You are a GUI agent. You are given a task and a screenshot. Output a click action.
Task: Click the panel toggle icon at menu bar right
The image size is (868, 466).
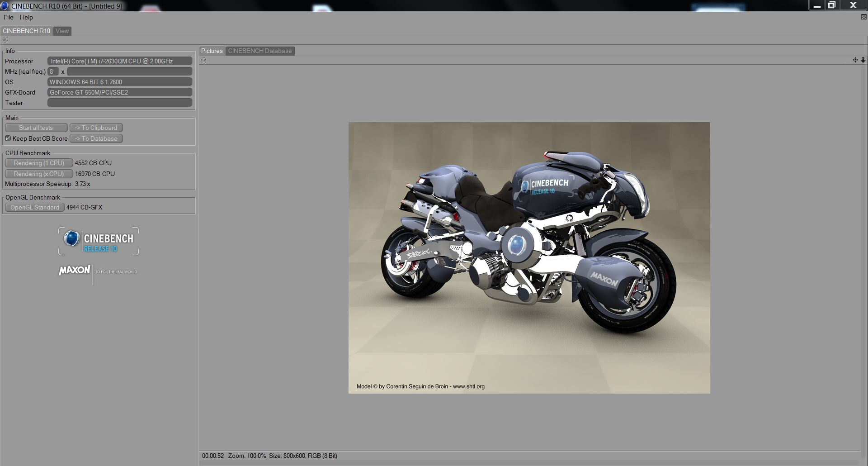863,17
